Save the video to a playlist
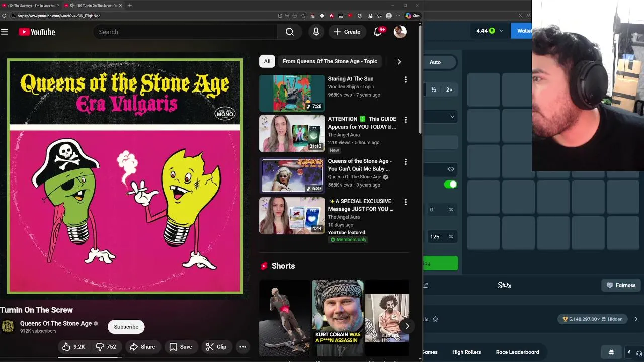644x362 pixels. click(181, 347)
